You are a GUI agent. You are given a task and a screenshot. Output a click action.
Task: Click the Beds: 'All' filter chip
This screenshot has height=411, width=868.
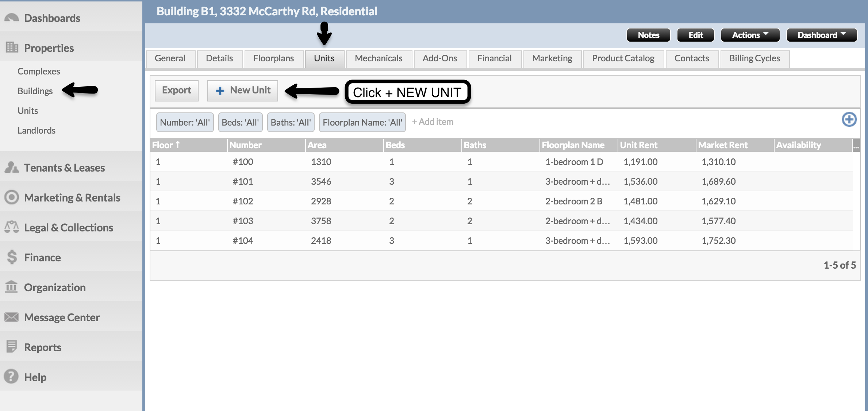click(240, 122)
